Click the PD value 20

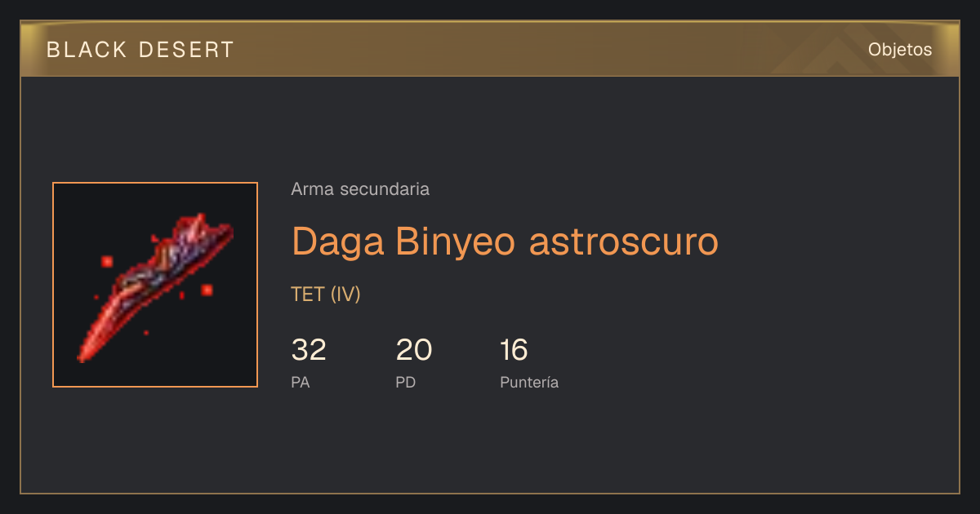pyautogui.click(x=414, y=350)
